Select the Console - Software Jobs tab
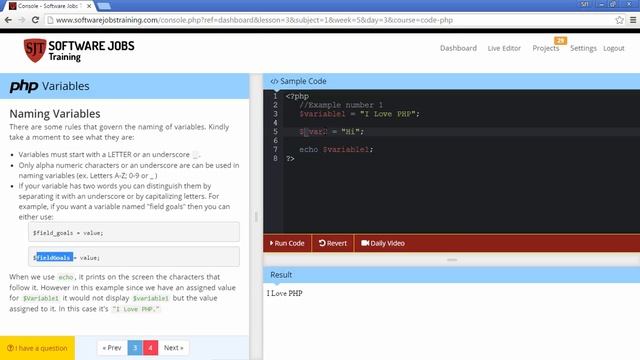This screenshot has width=640, height=360. pyautogui.click(x=48, y=6)
